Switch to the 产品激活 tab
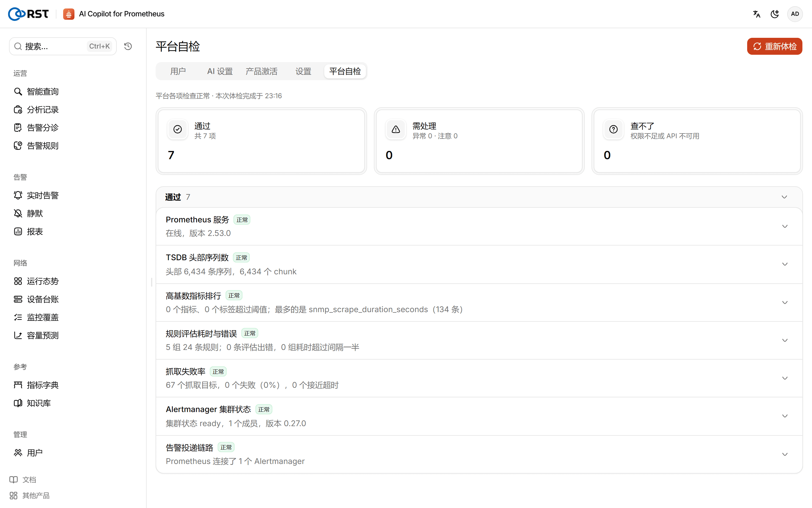 click(261, 71)
